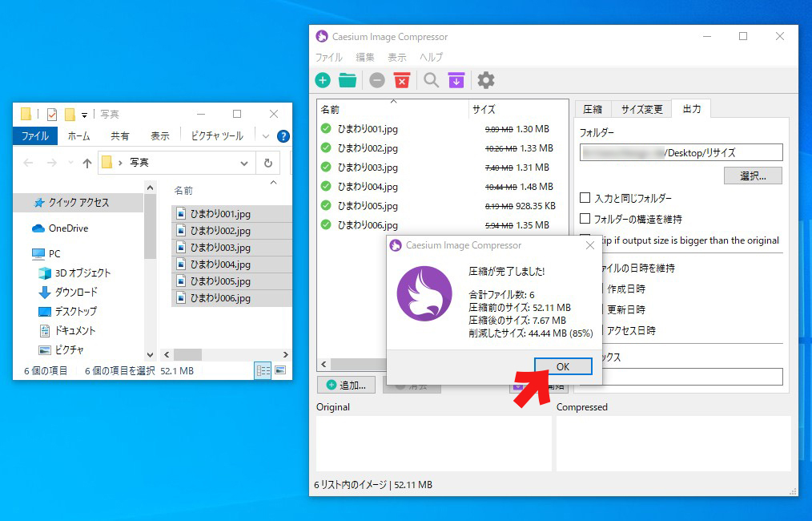This screenshot has width=812, height=521.
Task: Switch to details view icon in Explorer status bar
Action: pos(263,370)
